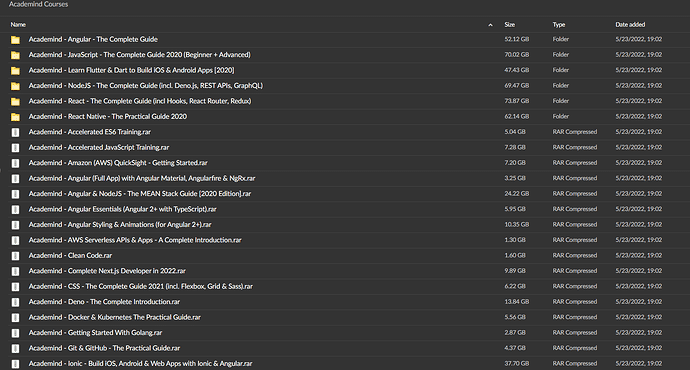Screen dimensions: 690x370
Task: Click the 52.12 GB size value
Action: point(517,39)
